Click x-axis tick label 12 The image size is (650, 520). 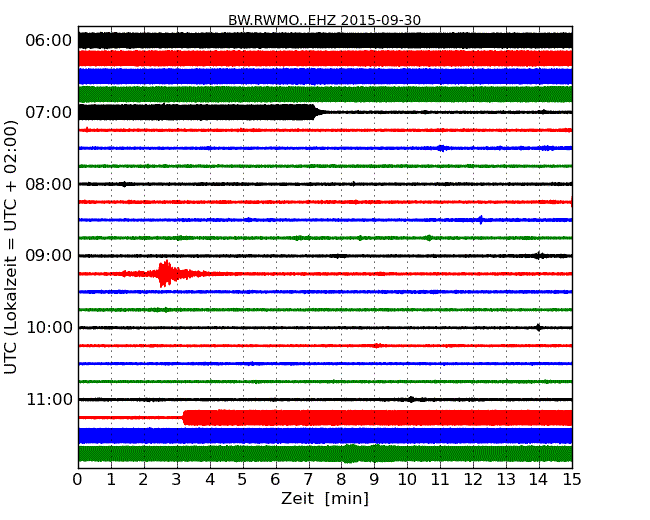pos(473,480)
